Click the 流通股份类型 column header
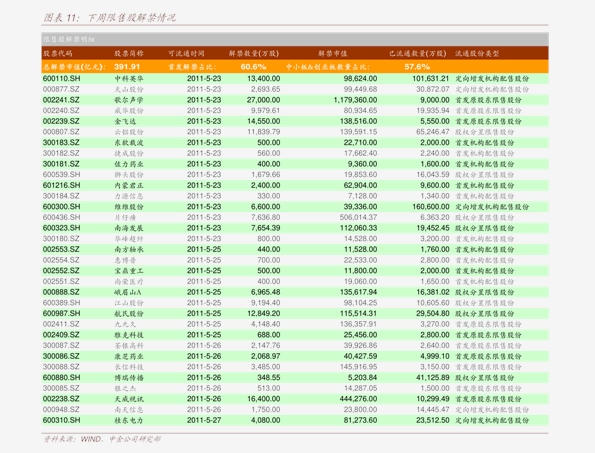 [x=477, y=53]
